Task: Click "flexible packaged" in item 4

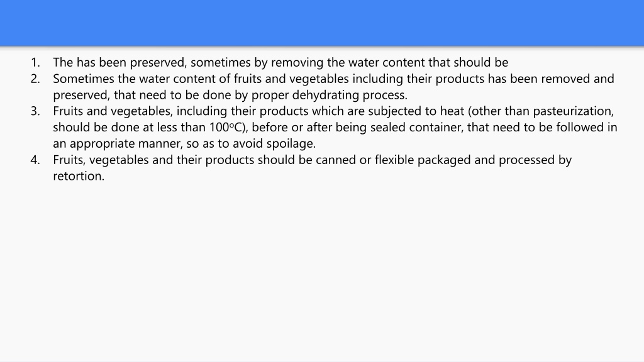Action: pos(423,160)
